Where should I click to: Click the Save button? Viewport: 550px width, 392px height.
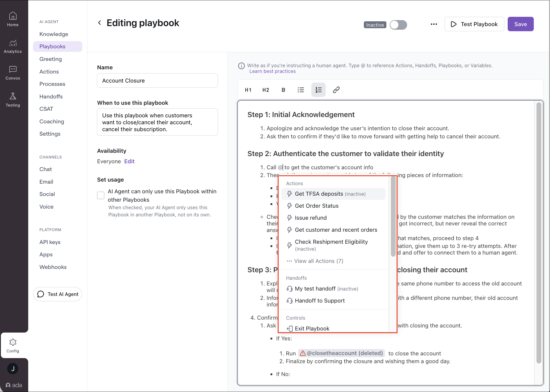[520, 24]
